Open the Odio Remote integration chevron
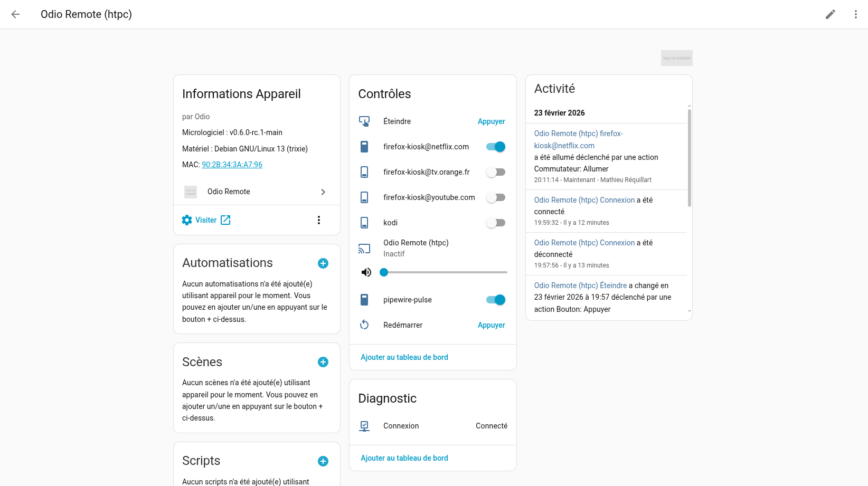The image size is (868, 486). point(323,192)
